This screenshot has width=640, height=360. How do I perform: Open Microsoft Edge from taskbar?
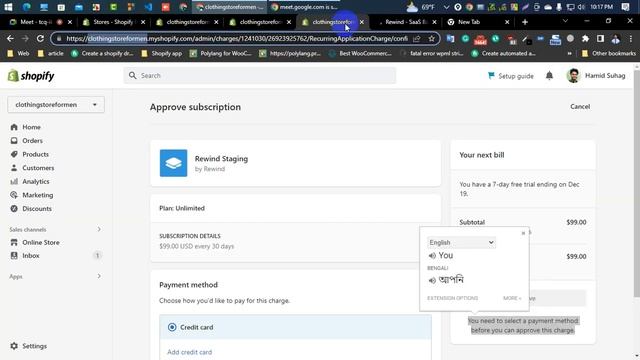coord(27,7)
